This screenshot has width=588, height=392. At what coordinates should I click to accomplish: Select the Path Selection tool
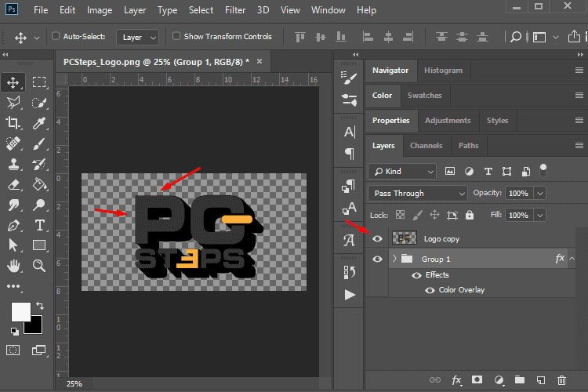(x=13, y=245)
